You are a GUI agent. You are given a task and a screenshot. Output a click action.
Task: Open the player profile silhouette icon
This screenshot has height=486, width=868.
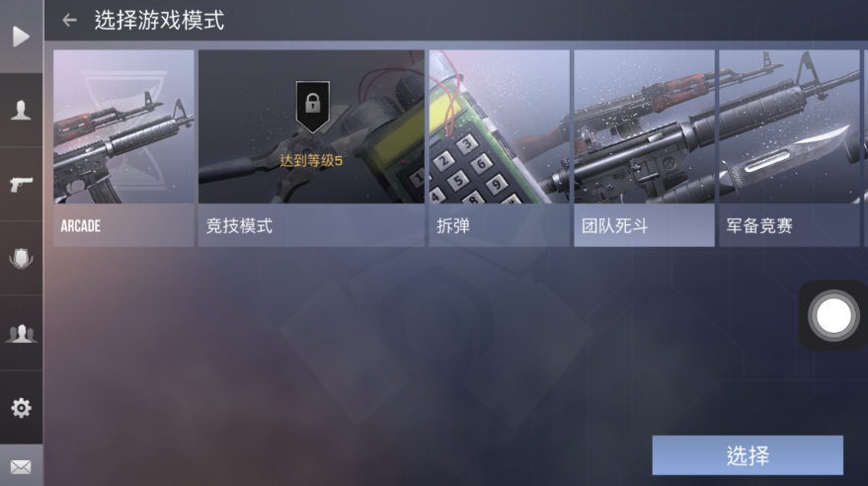[x=21, y=110]
